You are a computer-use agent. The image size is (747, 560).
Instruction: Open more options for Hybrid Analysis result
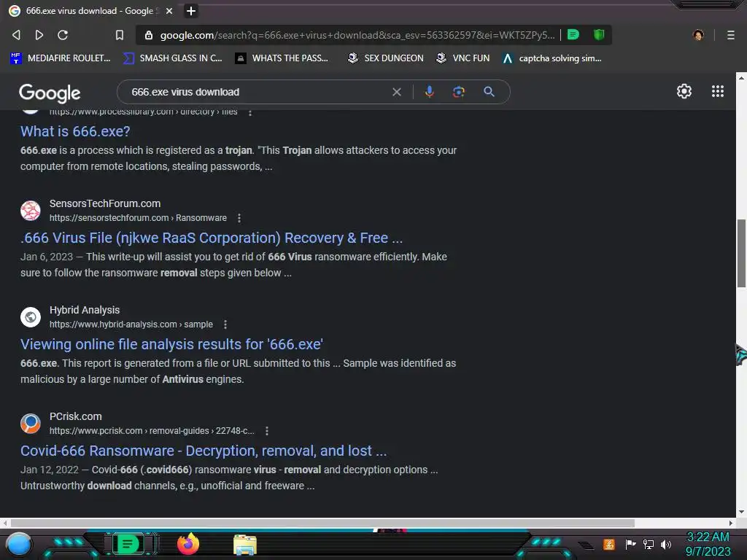(x=225, y=324)
